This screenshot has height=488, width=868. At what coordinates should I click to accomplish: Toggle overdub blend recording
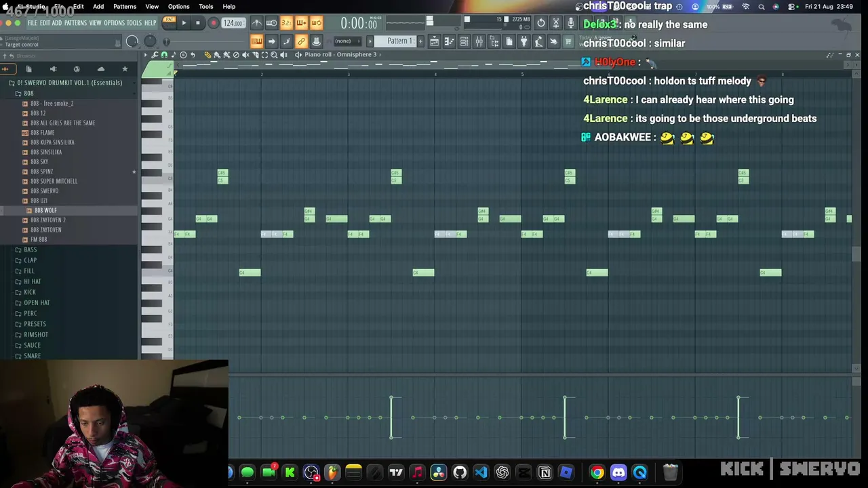[301, 23]
